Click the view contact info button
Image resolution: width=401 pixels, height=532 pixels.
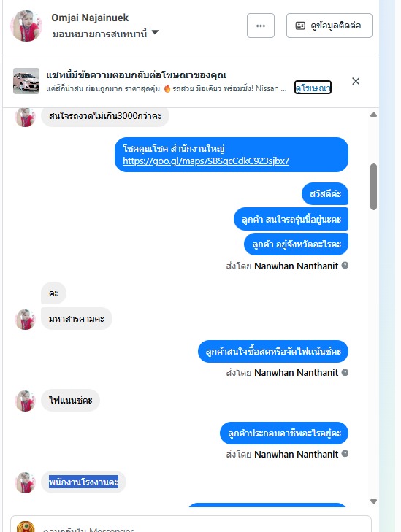[329, 26]
